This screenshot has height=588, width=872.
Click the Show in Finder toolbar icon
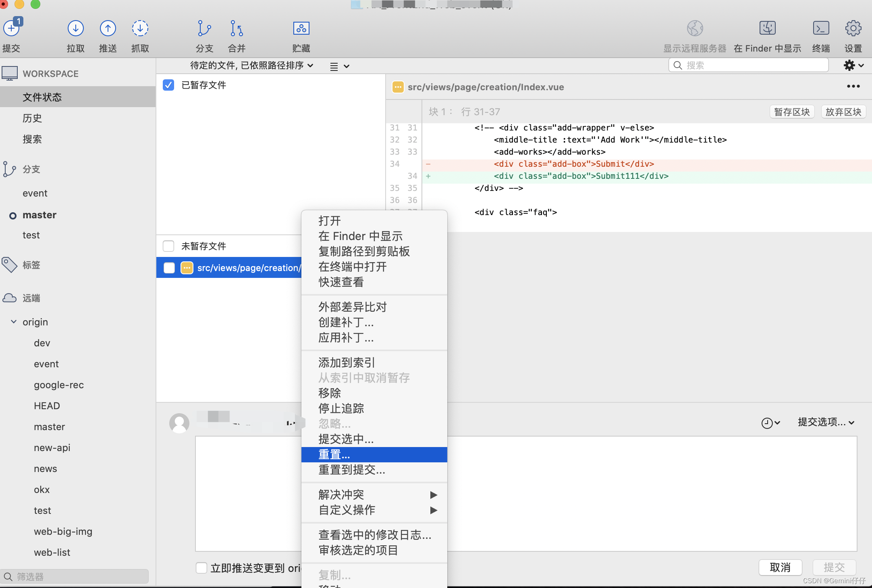(768, 28)
